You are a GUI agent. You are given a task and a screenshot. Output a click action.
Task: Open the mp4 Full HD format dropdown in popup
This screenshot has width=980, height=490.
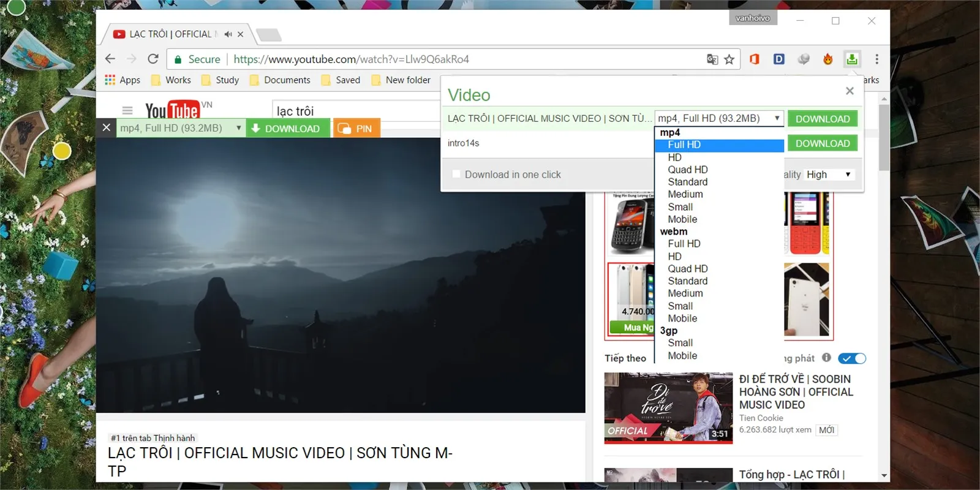(719, 118)
